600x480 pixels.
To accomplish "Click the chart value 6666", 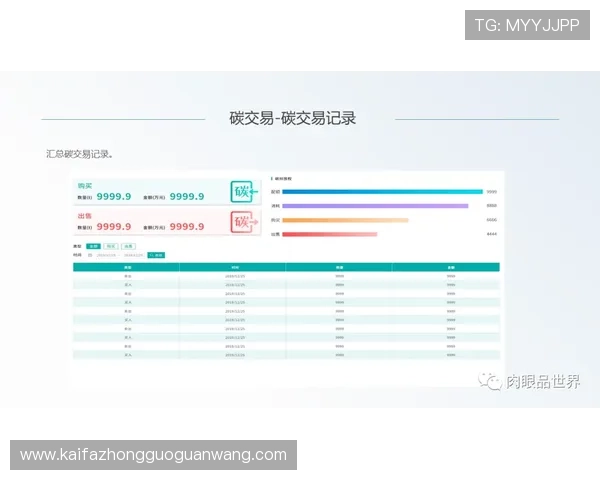I will point(491,220).
